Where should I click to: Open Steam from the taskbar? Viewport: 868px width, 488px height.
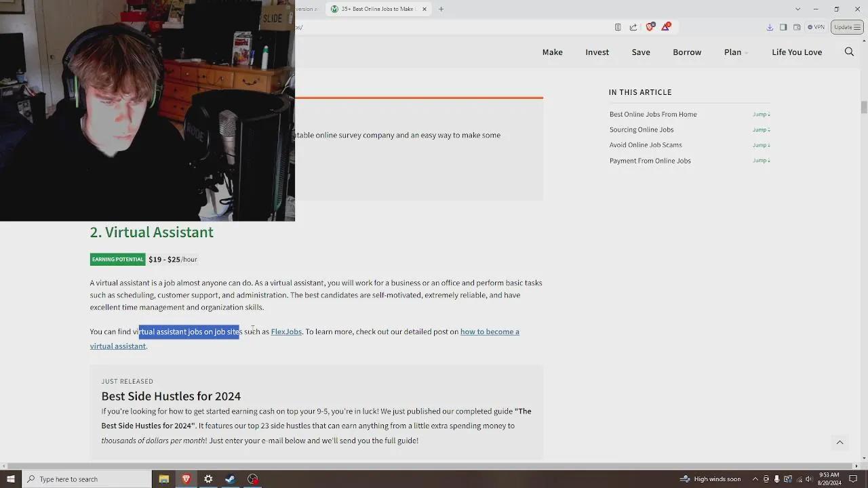(x=230, y=479)
